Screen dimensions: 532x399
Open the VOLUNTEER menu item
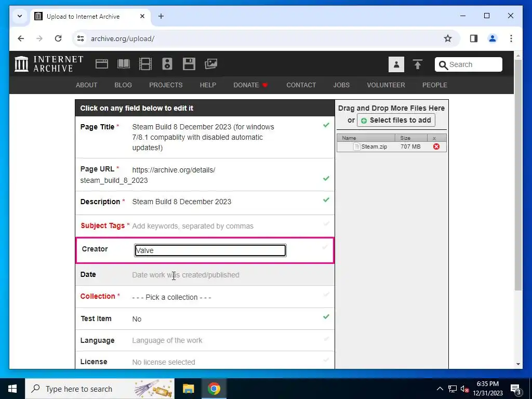386,85
